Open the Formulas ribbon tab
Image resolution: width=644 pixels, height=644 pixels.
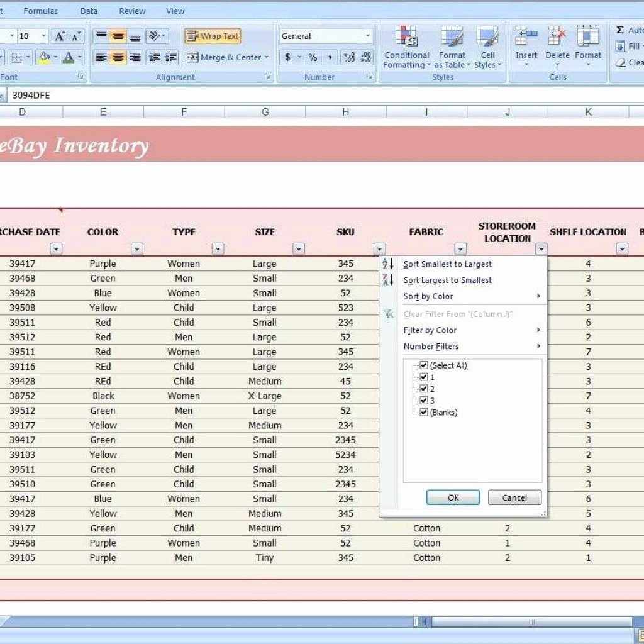coord(41,11)
